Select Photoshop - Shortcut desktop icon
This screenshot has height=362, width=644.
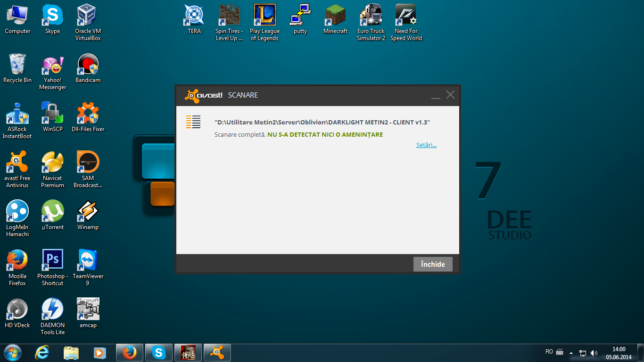pos(52,268)
